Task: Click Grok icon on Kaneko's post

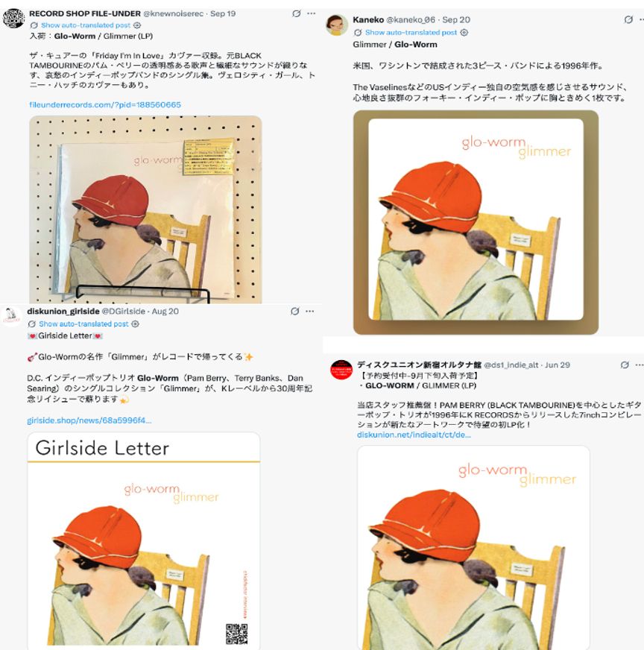Action: point(628,19)
